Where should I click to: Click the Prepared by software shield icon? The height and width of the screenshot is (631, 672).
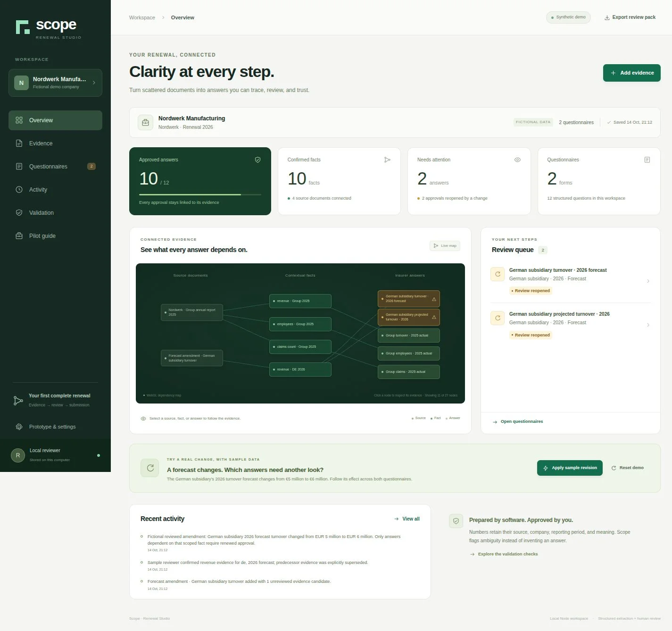456,521
